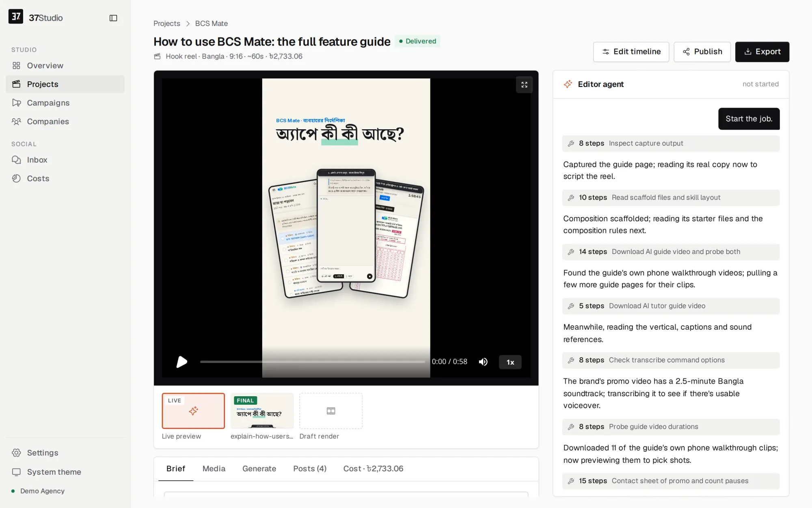This screenshot has height=508, width=812.
Task: Click the 'Start the job.' message bubble
Action: [749, 119]
